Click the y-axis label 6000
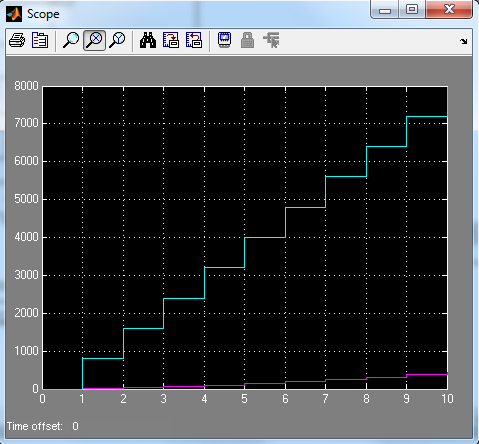The height and width of the screenshot is (444, 479). 26,161
